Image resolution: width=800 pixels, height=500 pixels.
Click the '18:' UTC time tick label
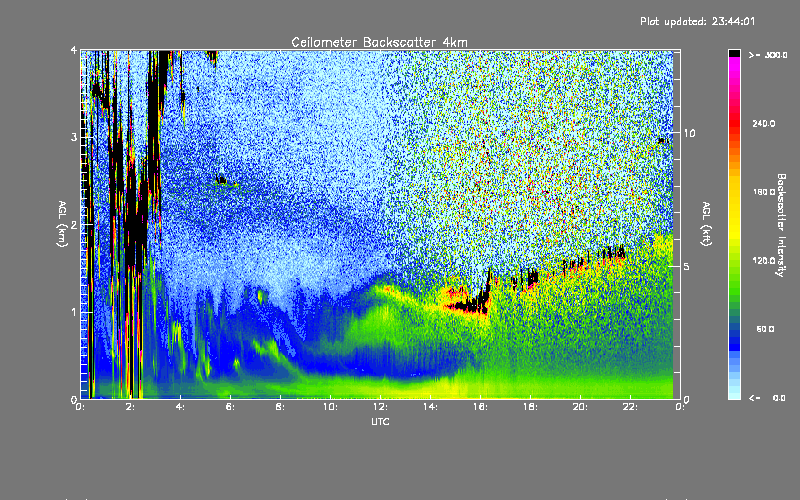click(531, 407)
